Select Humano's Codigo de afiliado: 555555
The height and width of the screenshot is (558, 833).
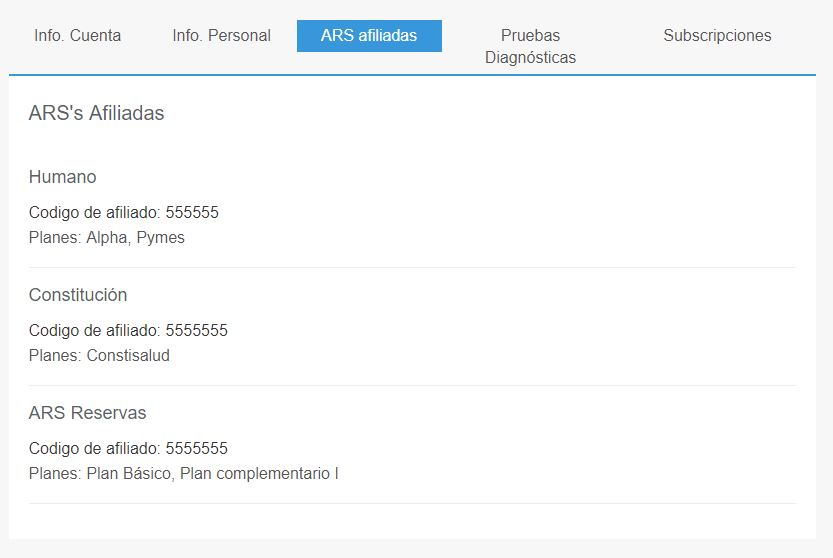(x=124, y=213)
